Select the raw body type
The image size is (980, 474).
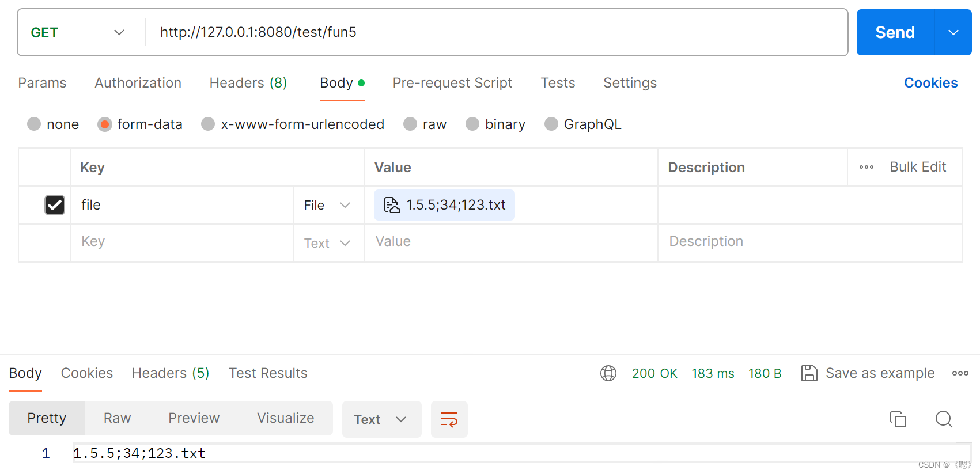tap(425, 124)
